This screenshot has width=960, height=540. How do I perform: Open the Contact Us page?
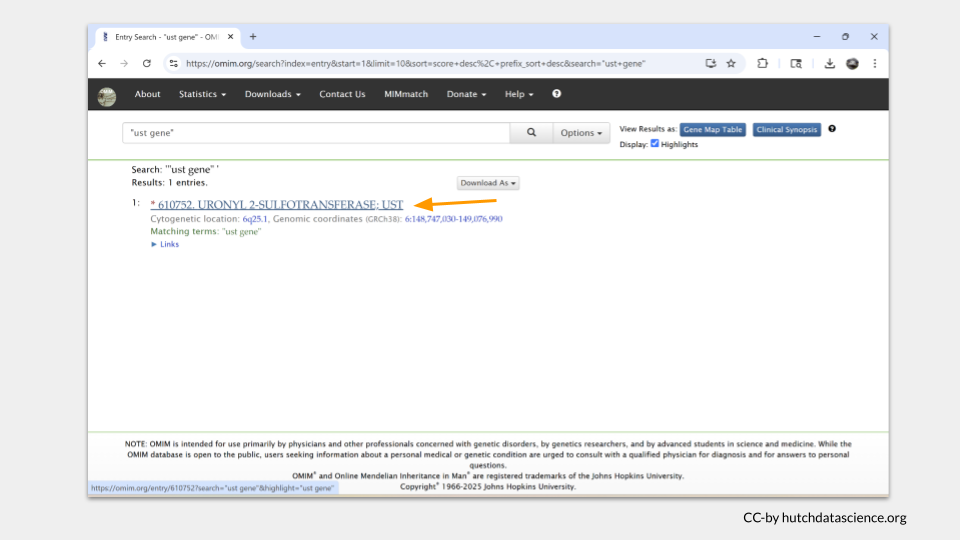click(x=342, y=94)
